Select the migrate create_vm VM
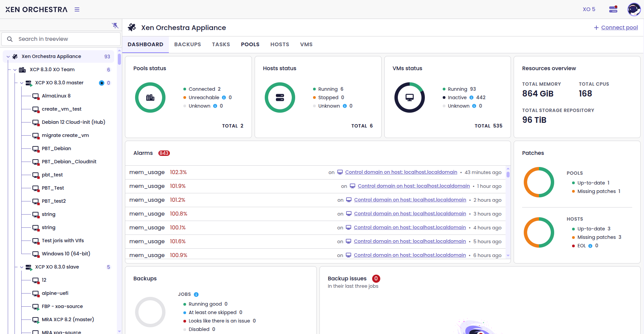 pos(65,135)
